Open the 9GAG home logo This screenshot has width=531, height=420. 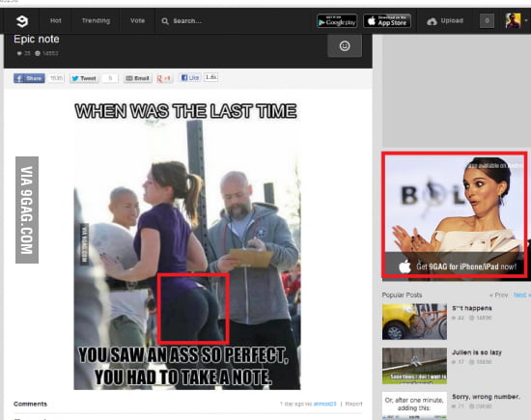pyautogui.click(x=22, y=21)
